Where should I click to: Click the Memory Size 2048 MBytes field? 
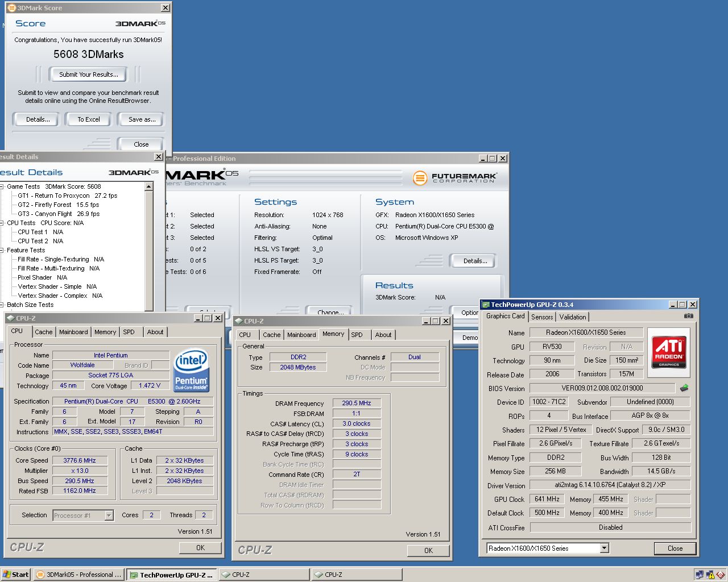pyautogui.click(x=298, y=367)
